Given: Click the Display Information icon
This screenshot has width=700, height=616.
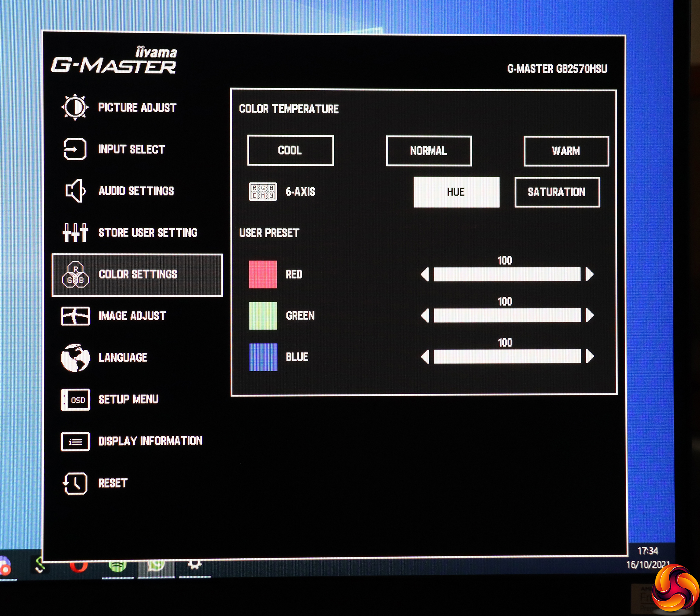Looking at the screenshot, I should (75, 441).
